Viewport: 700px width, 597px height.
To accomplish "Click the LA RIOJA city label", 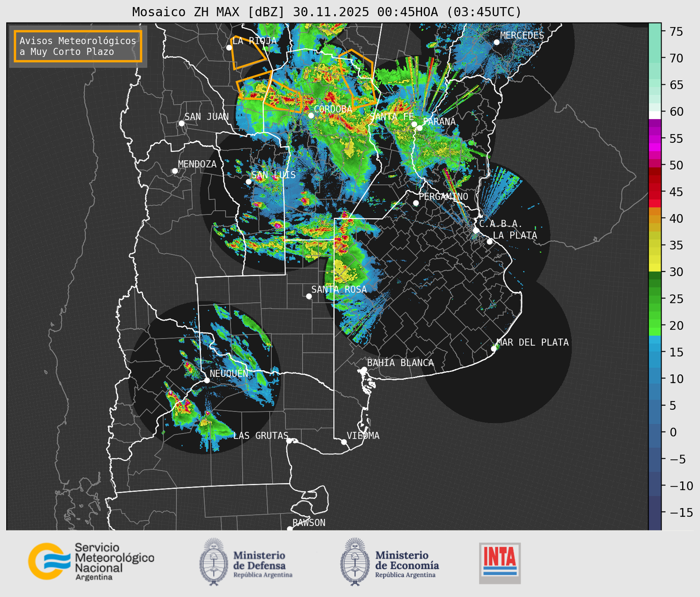I will [254, 41].
